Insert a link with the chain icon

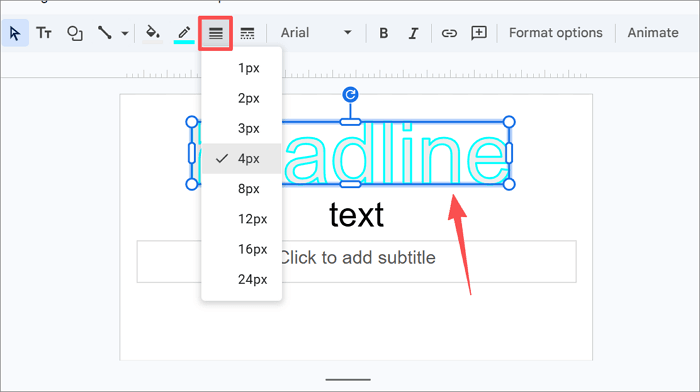pyautogui.click(x=449, y=33)
